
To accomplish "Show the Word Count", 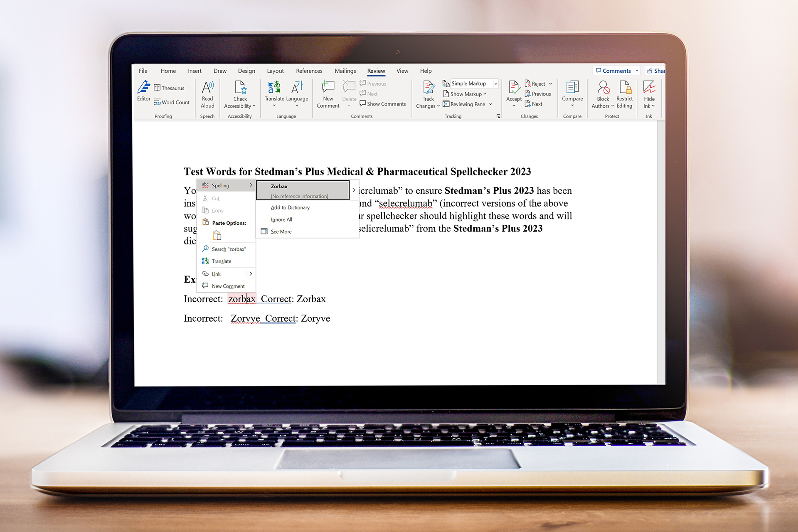I will point(172,102).
